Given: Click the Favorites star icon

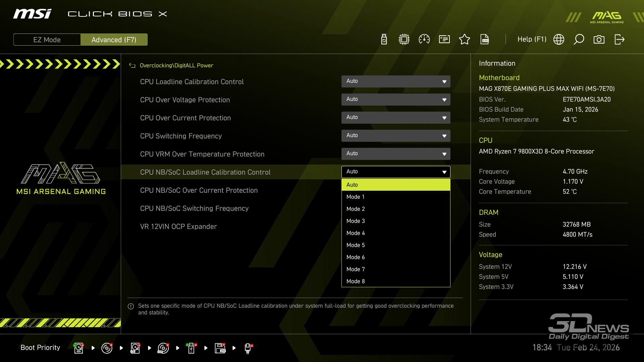Looking at the screenshot, I should tap(465, 40).
